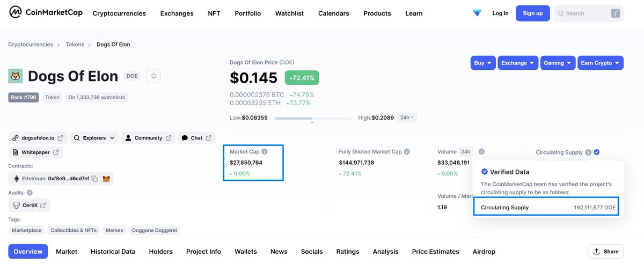Click Fully Diluted Market Cap info icon
Image resolution: width=644 pixels, height=264 pixels.
[407, 152]
